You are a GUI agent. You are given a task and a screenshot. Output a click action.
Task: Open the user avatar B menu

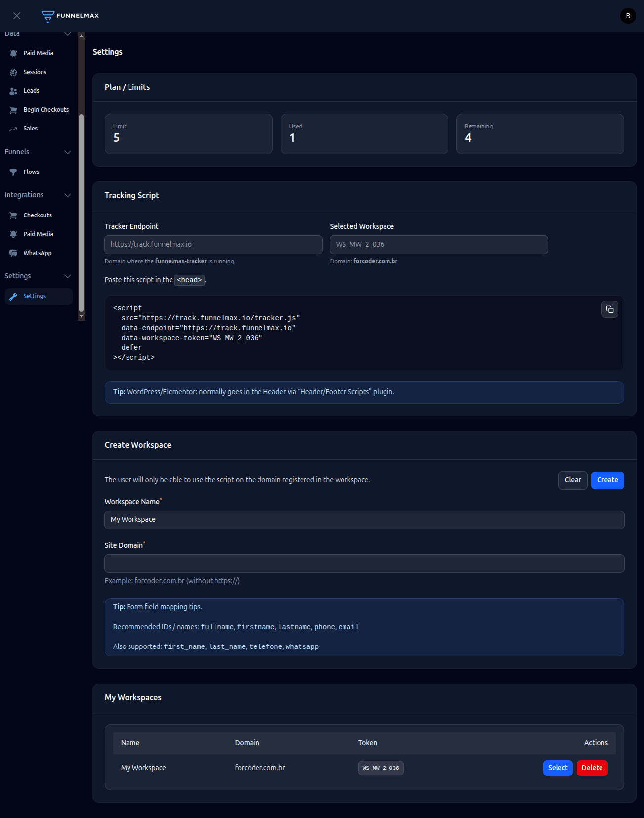(628, 16)
